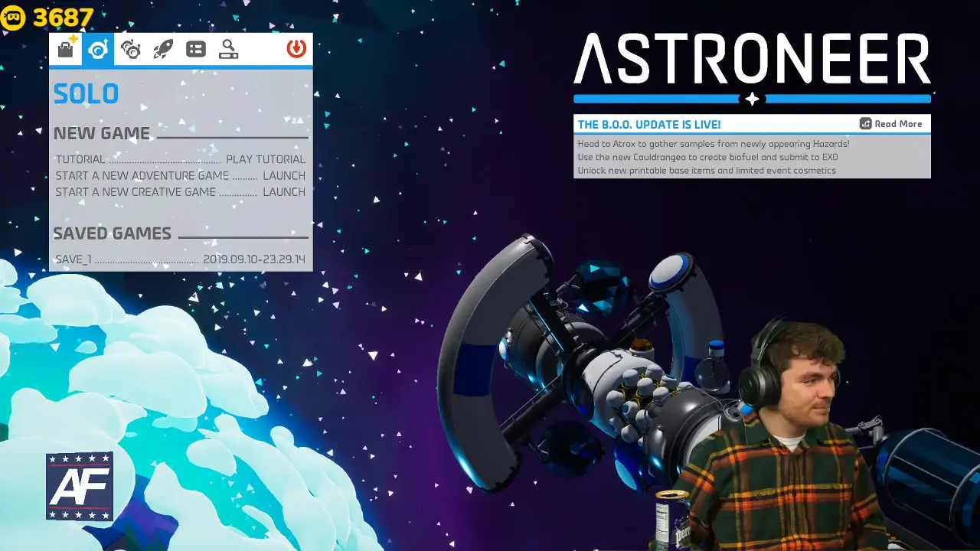The height and width of the screenshot is (551, 980).
Task: Click the Read More arrow icon
Action: pos(866,124)
